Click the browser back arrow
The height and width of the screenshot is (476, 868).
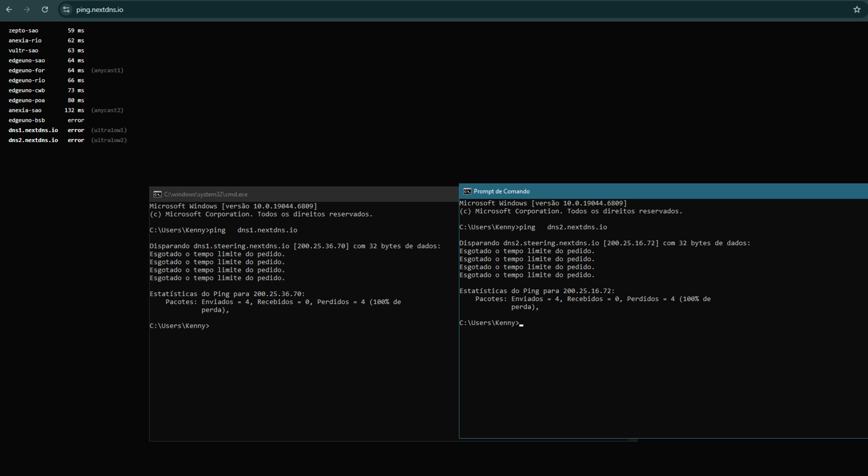[x=9, y=10]
